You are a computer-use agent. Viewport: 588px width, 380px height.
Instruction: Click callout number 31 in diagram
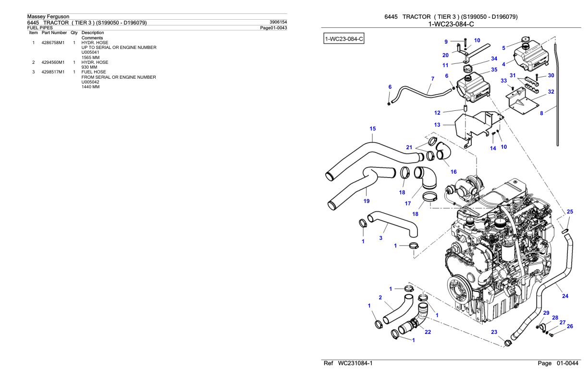tap(513, 75)
